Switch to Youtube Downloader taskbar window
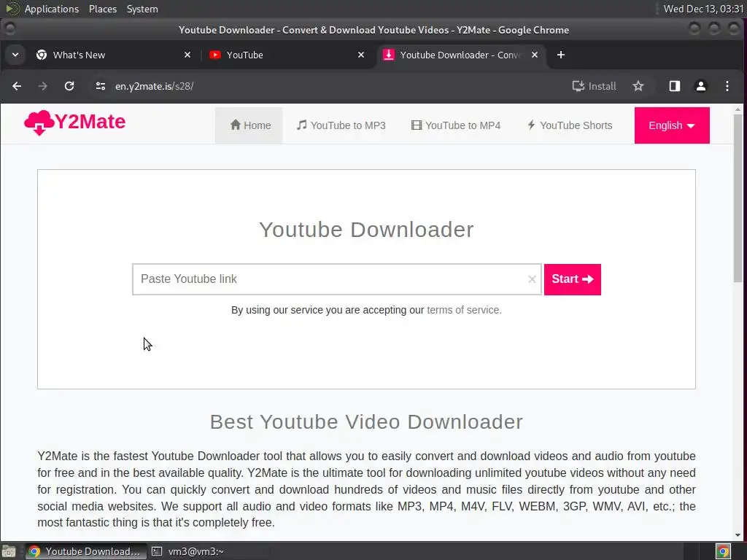The image size is (747, 560). [86, 551]
